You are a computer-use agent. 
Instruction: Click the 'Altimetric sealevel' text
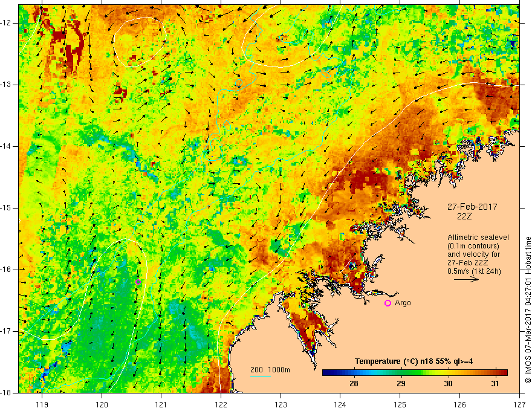(478, 238)
